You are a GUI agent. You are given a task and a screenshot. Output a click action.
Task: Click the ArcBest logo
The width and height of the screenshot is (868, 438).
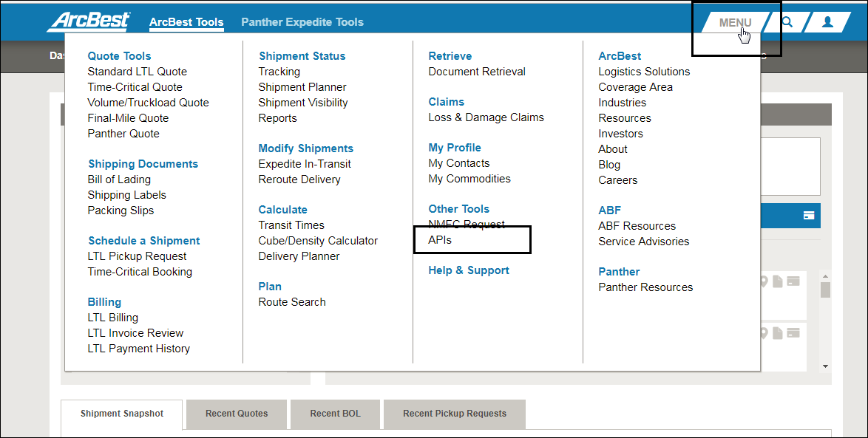click(89, 21)
